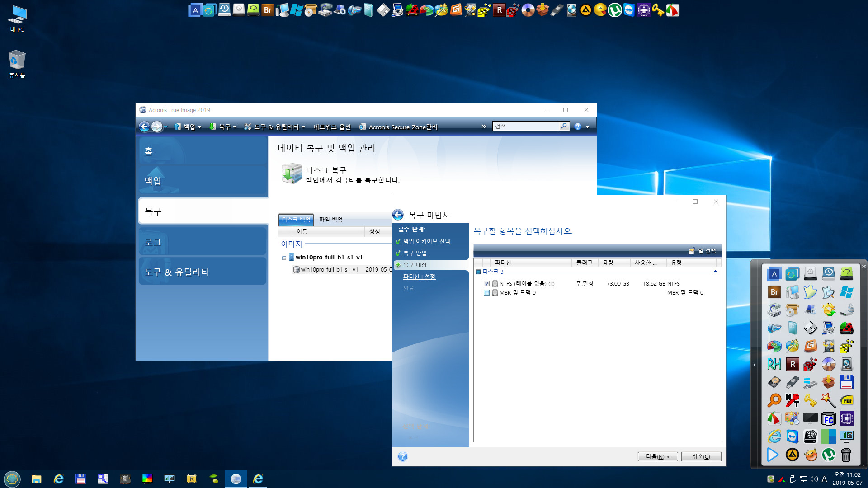The image size is (868, 488).
Task: Open Acronis Secure Zone관리 toolbar item
Action: pyautogui.click(x=398, y=127)
